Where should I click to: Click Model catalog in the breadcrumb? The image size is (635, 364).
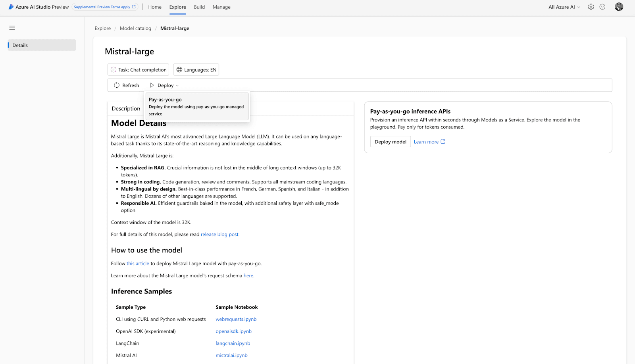[x=135, y=28]
